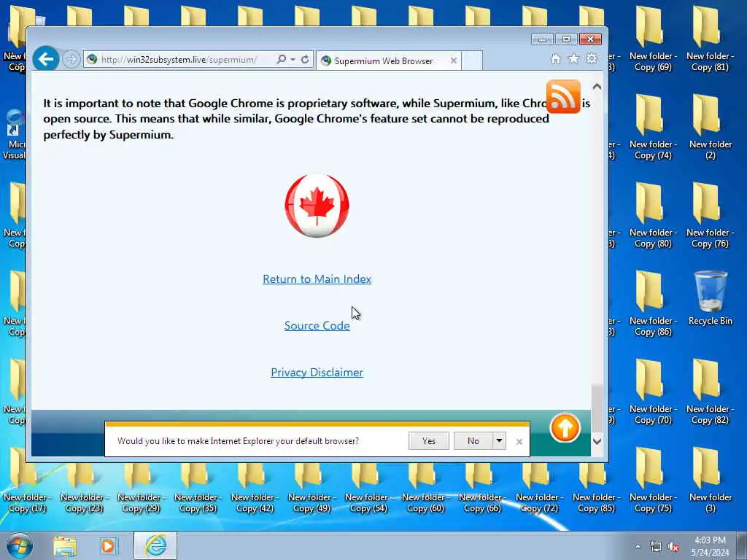Open the Tools gear menu
This screenshot has width=747, height=560.
[x=591, y=58]
